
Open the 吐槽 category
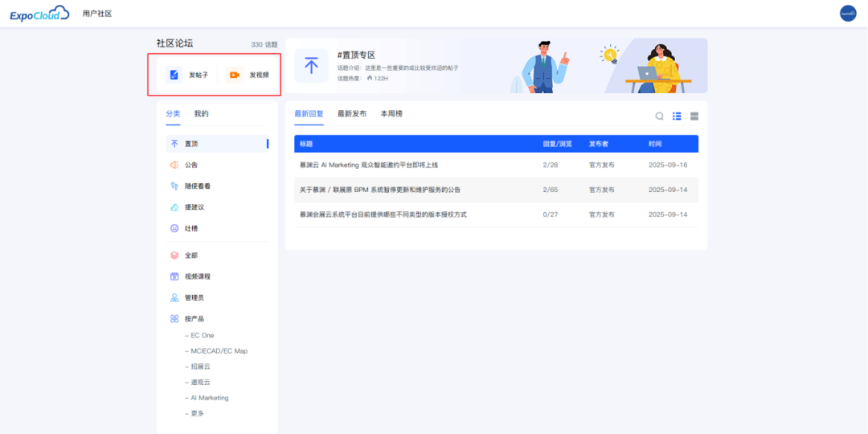click(x=190, y=228)
